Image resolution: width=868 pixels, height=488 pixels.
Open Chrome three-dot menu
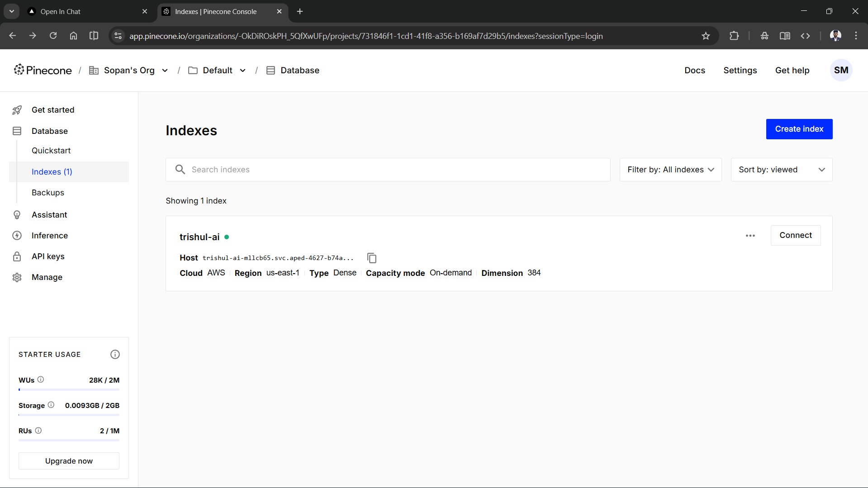point(856,36)
